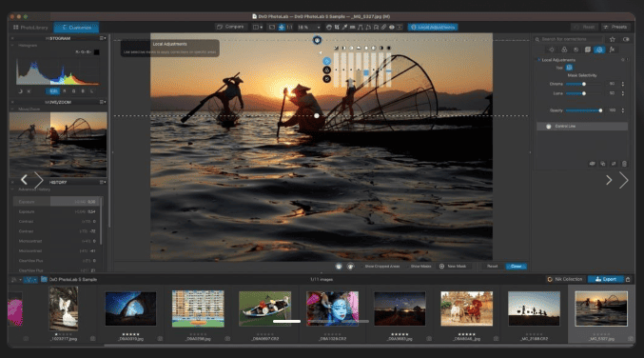
Task: Click the favorites star icon
Action: [x=613, y=39]
